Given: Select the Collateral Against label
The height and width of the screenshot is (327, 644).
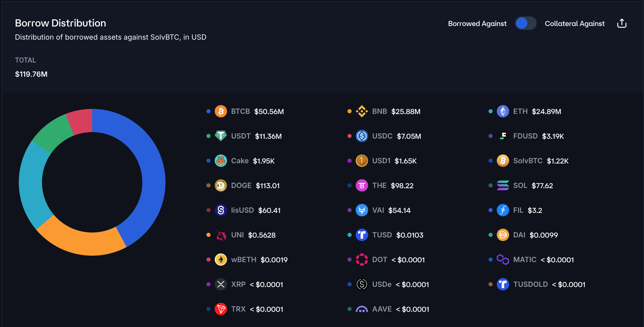Looking at the screenshot, I should (575, 23).
